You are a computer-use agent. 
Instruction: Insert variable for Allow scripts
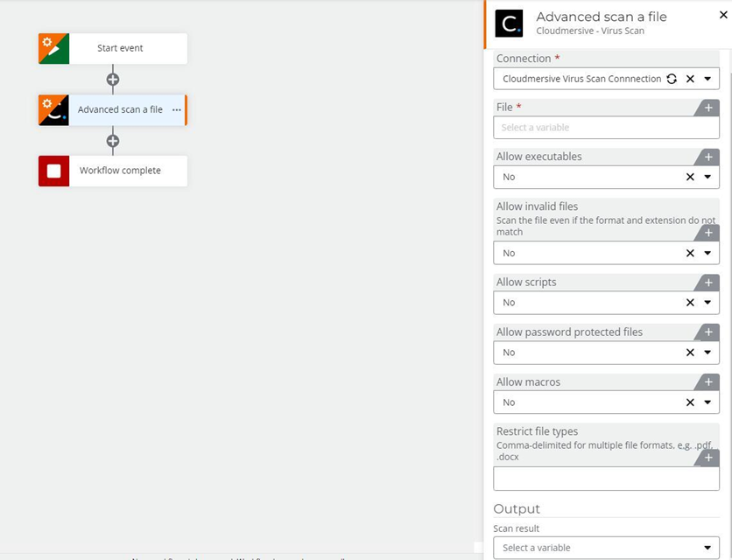pyautogui.click(x=707, y=283)
